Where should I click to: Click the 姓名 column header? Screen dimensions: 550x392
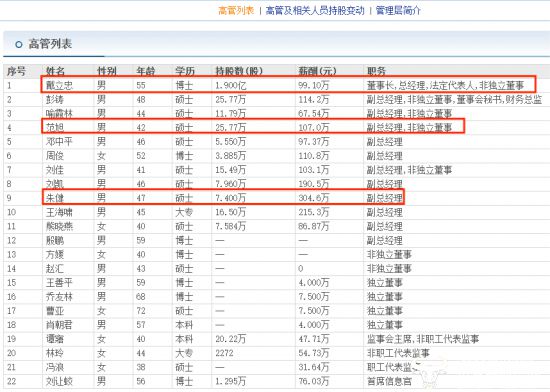click(55, 71)
